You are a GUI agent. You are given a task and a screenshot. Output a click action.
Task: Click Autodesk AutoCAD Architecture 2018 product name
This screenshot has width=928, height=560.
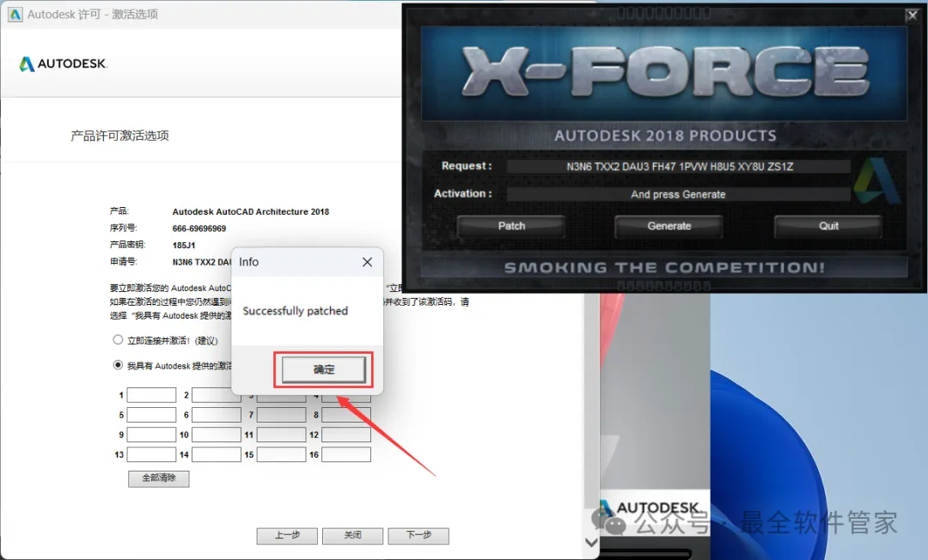click(x=251, y=211)
